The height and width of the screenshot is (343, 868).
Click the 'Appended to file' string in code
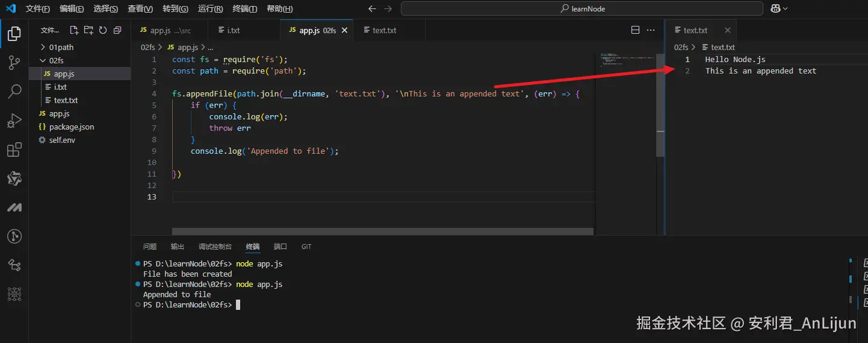pyautogui.click(x=288, y=151)
